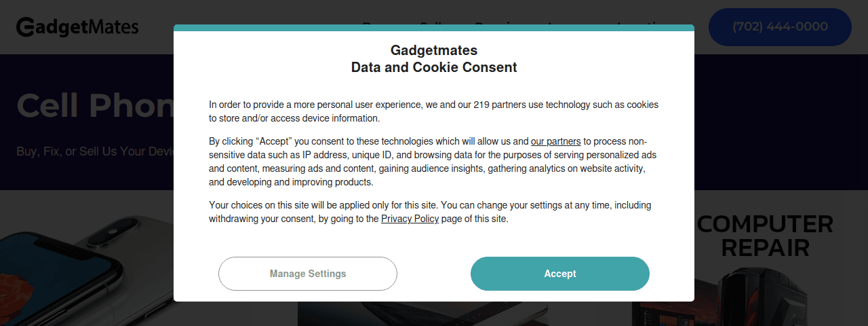Select the COMPUTER REPAIR heading text
Screen dimensions: 868x326
point(765,235)
